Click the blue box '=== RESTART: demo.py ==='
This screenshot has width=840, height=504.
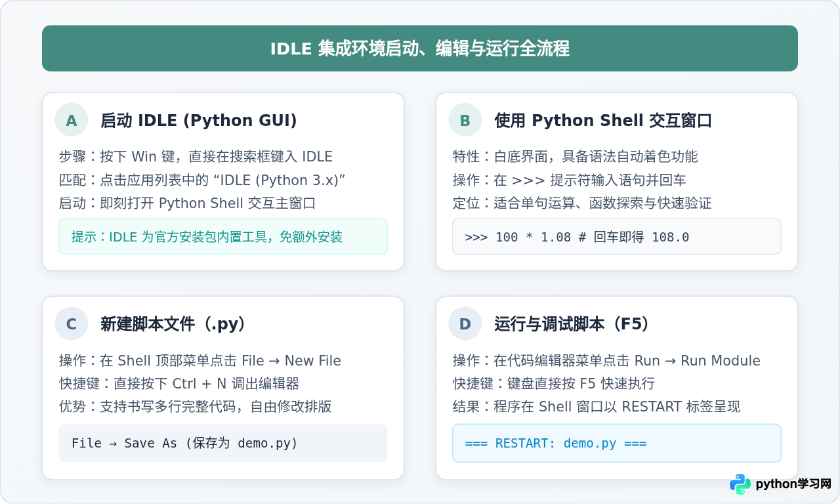[617, 443]
